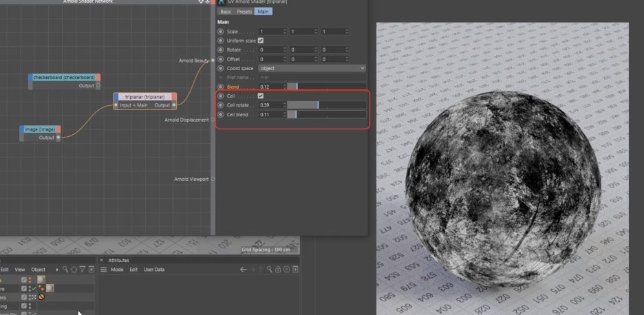This screenshot has height=315, width=644.
Task: Select the checkerboard node header
Action: (64, 77)
